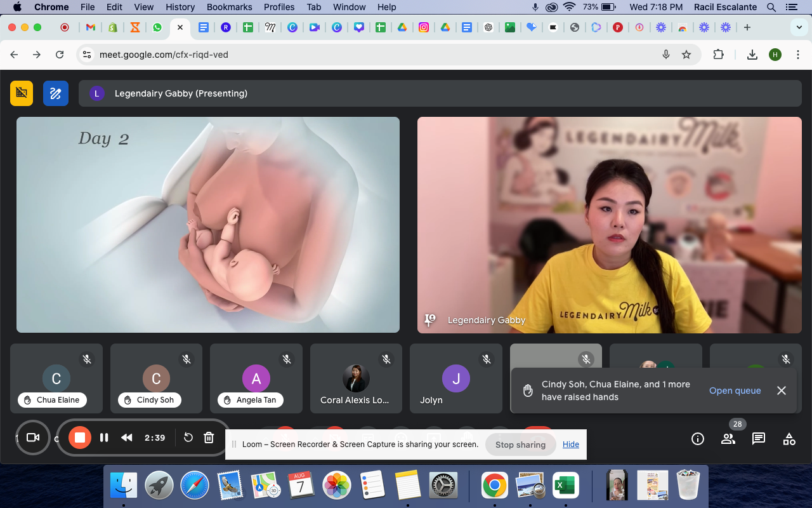Dismiss the raised hands notification
The image size is (812, 508).
[782, 391]
